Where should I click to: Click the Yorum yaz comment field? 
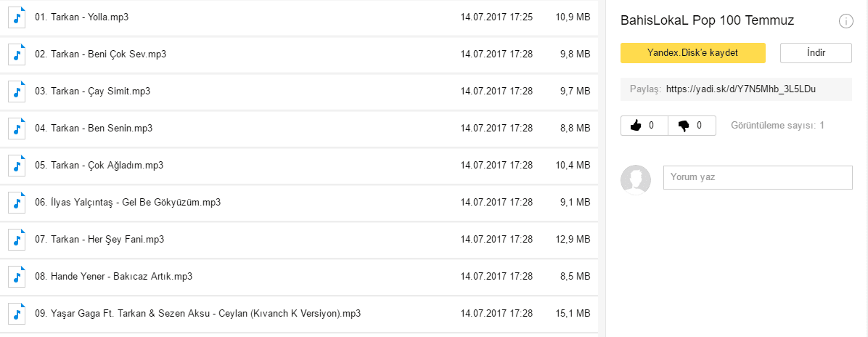[x=758, y=177]
